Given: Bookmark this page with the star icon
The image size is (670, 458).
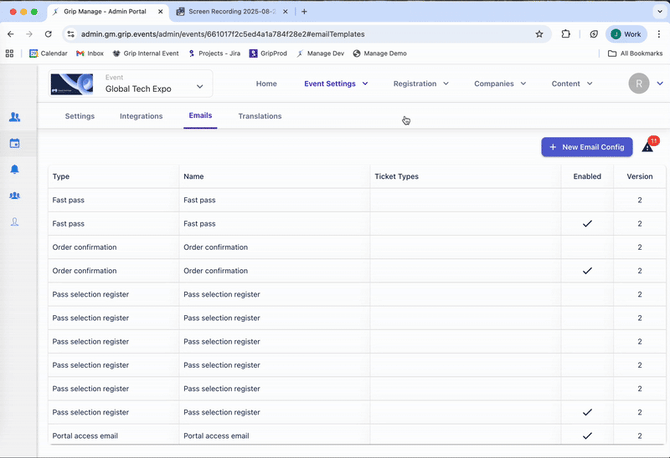Looking at the screenshot, I should 539,34.
